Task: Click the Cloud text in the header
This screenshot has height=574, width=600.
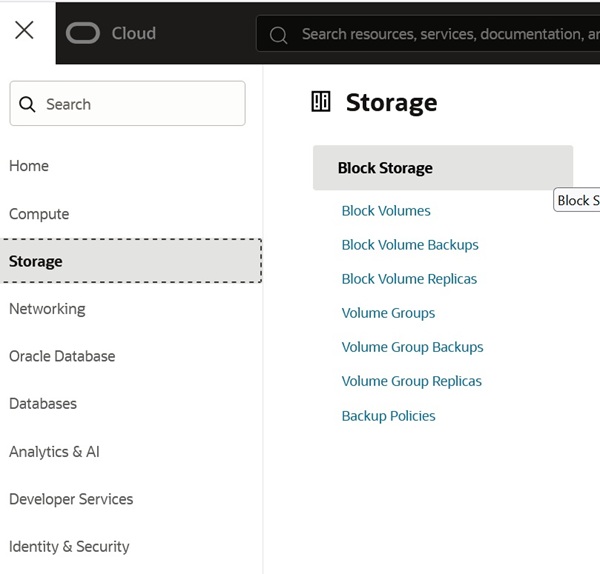Action: coord(134,33)
